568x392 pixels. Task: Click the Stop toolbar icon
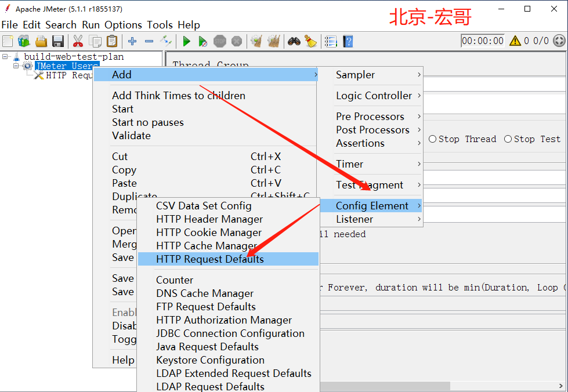pos(219,41)
